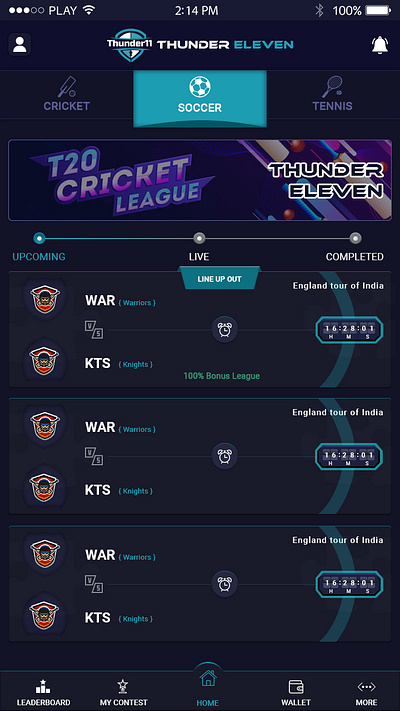This screenshot has width=400, height=711.
Task: Select the Completed status radio dot
Action: [356, 238]
